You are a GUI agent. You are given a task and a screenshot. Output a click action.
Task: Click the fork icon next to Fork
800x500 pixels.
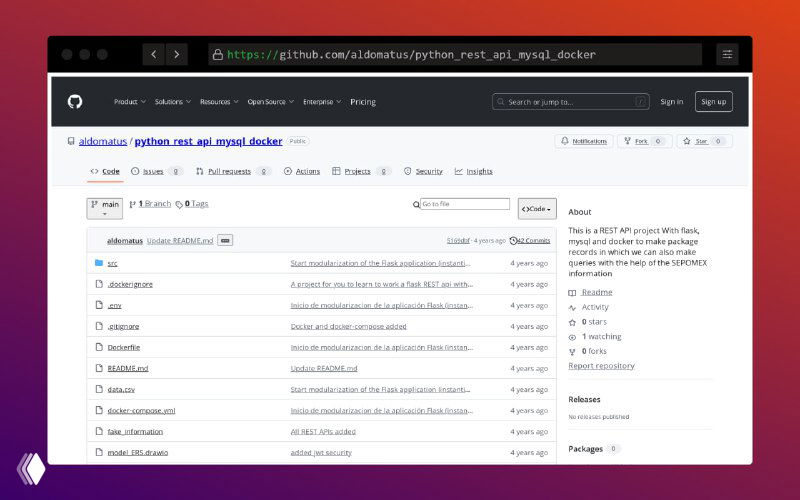627,141
